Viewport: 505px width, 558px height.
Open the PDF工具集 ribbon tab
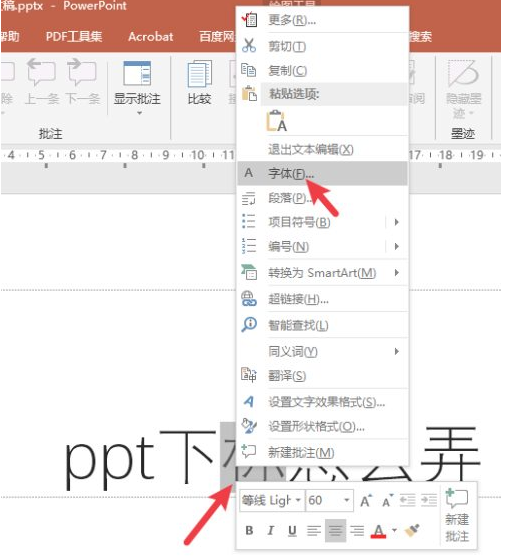(74, 37)
